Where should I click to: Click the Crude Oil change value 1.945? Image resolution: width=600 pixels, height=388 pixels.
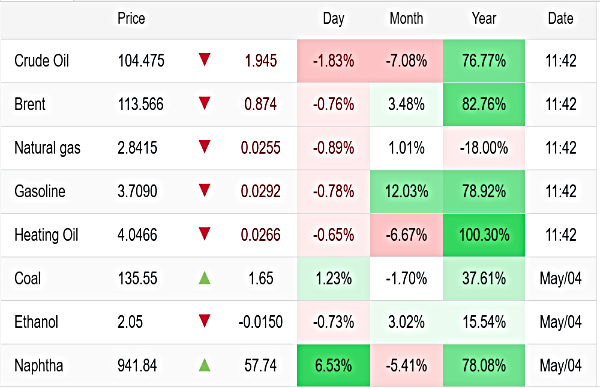(x=261, y=60)
